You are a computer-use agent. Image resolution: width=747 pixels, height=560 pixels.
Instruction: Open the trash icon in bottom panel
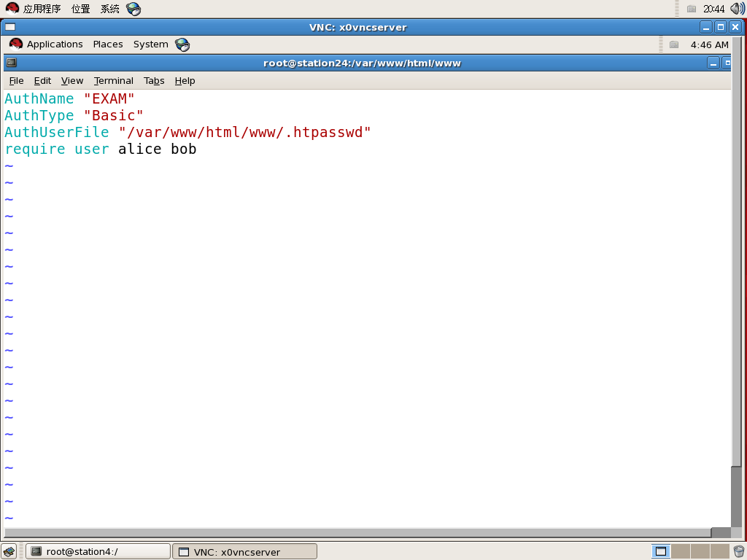(x=739, y=551)
